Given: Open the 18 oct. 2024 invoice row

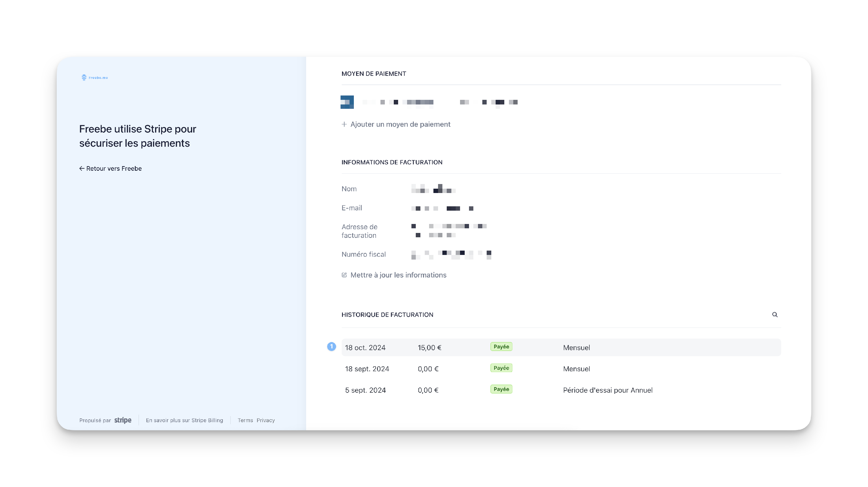Looking at the screenshot, I should click(365, 348).
